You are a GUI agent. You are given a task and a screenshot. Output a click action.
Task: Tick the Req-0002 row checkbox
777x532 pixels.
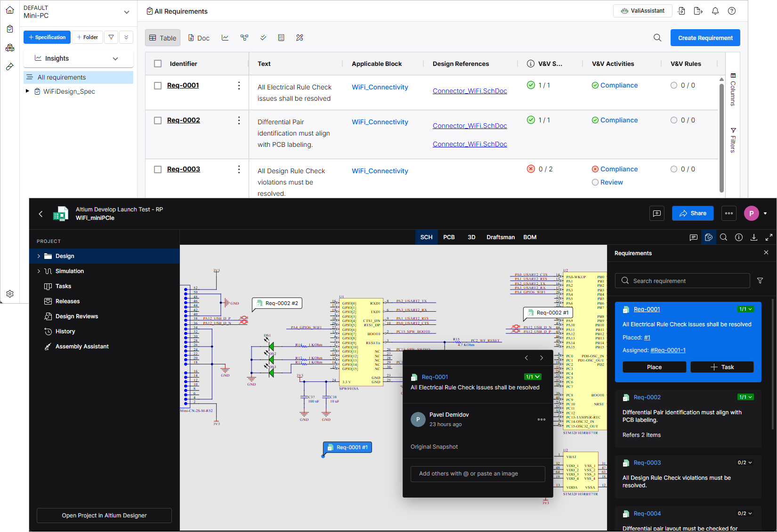tap(158, 121)
